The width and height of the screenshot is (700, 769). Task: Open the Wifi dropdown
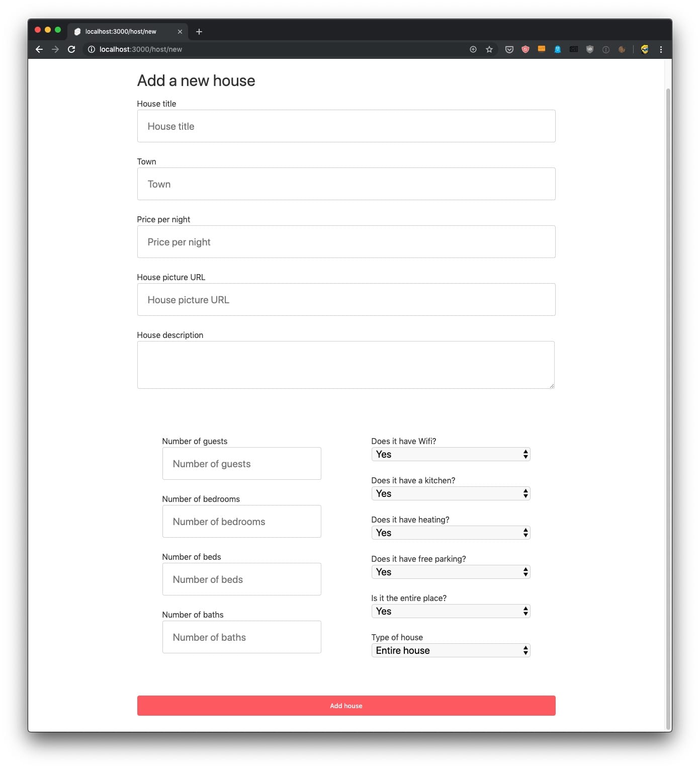pos(450,454)
